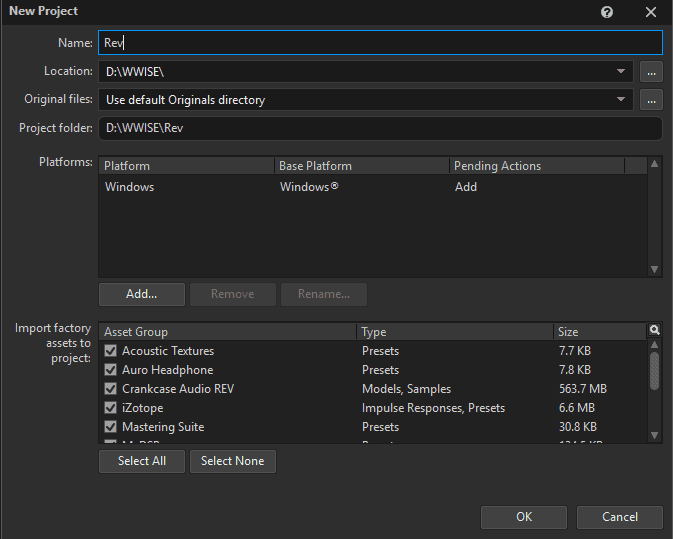673x539 pixels.
Task: Sort assets by Size column
Action: [598, 332]
